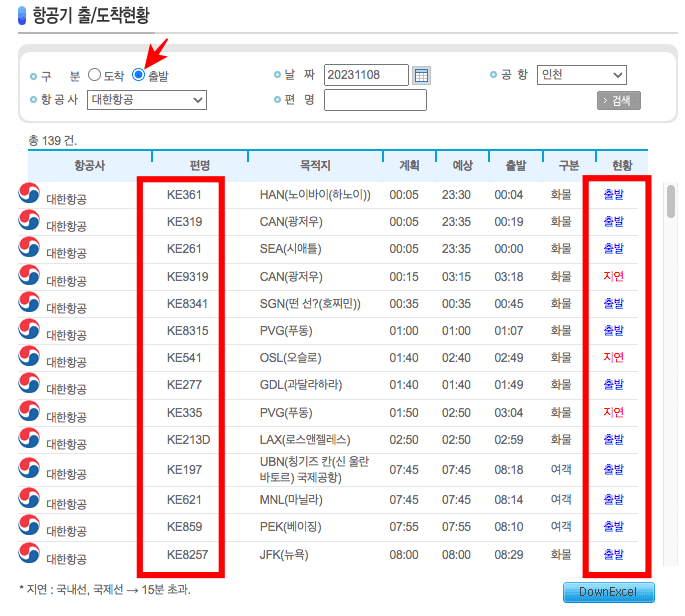
Task: Click flight number KE9319
Action: click(x=187, y=277)
